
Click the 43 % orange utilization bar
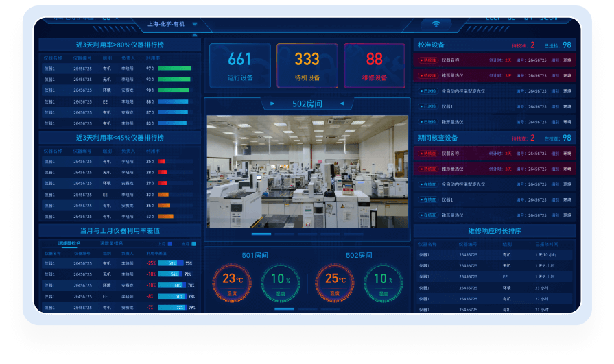coord(165,216)
